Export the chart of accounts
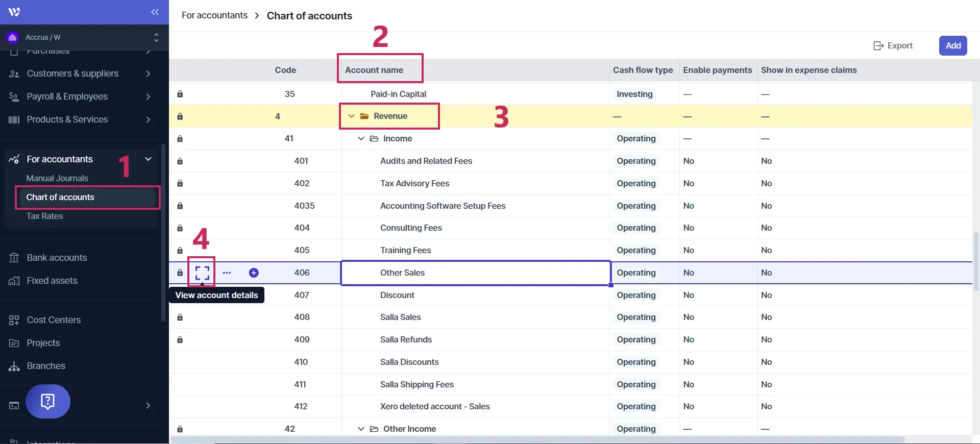The width and height of the screenshot is (980, 444). click(x=893, y=45)
